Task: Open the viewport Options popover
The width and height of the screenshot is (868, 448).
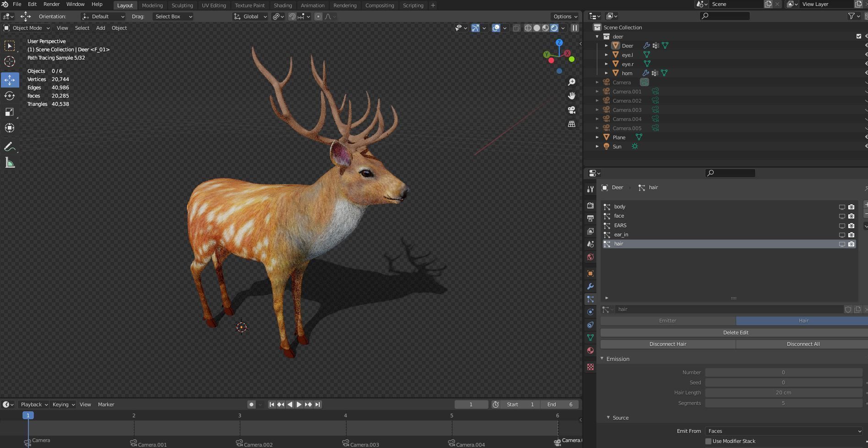Action: click(565, 16)
